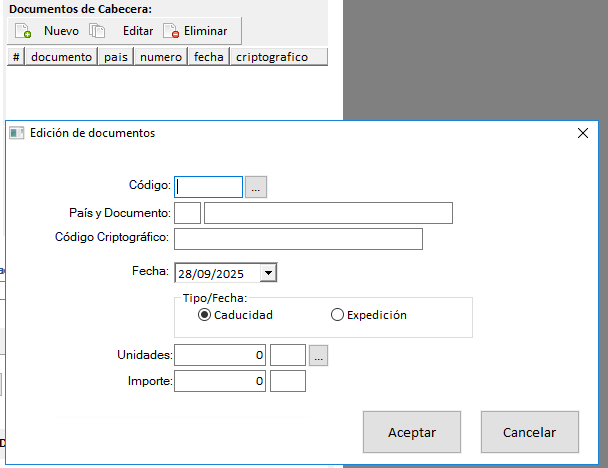Viewport: 608px width, 468px height.
Task: Open the Unidades browse ellipsis button
Action: 318,355
